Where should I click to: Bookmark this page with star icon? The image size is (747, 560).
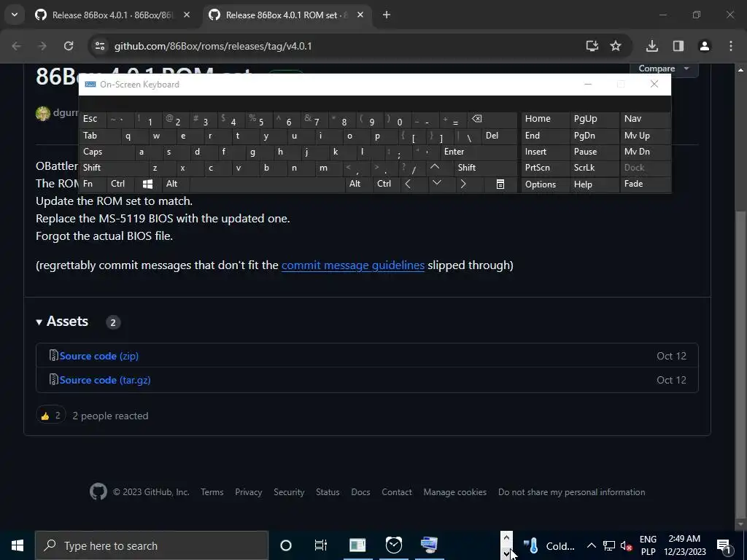coord(616,46)
